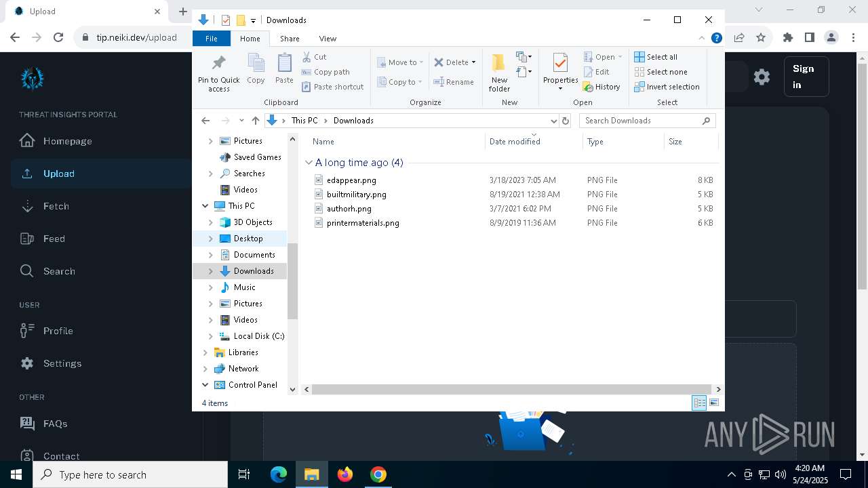Open Copy to dropdown
Viewport: 868px width, 488px height.
tap(400, 82)
